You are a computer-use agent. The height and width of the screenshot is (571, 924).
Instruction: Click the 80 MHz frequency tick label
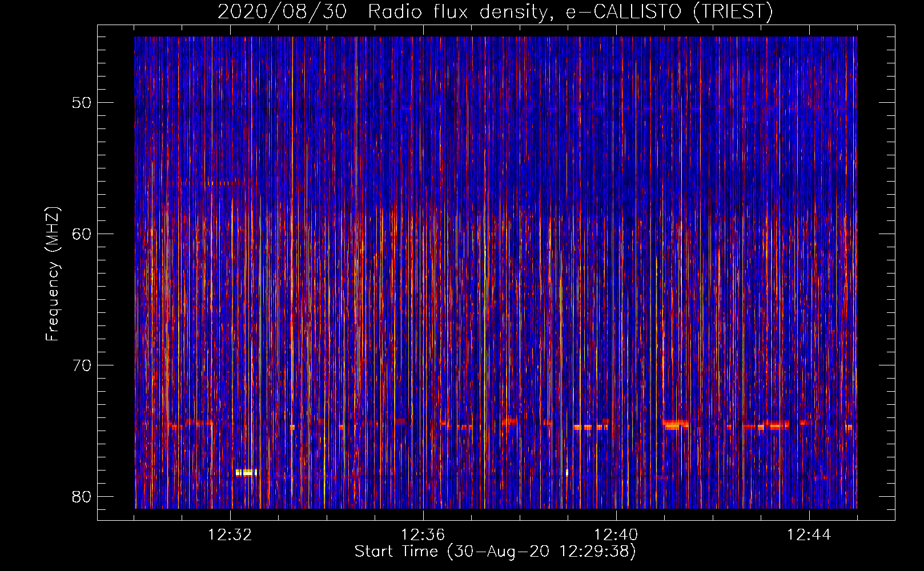click(82, 497)
